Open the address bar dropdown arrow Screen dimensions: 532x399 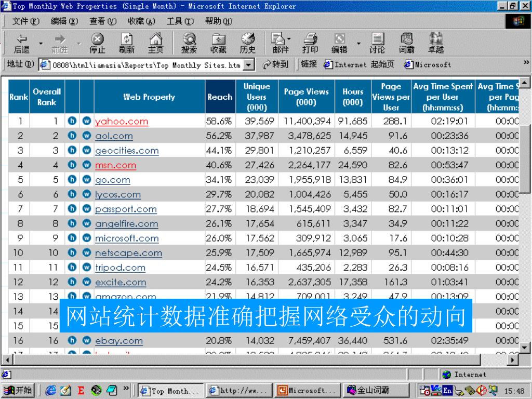(249, 64)
